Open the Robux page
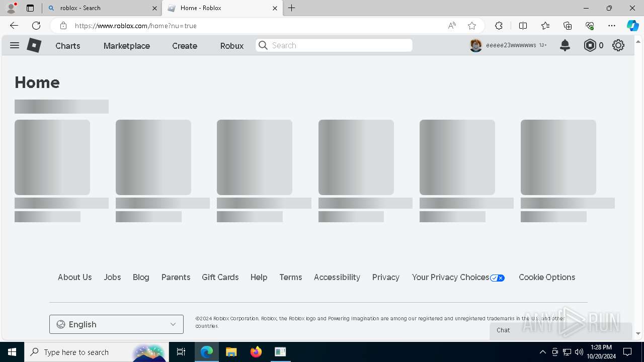 point(232,46)
